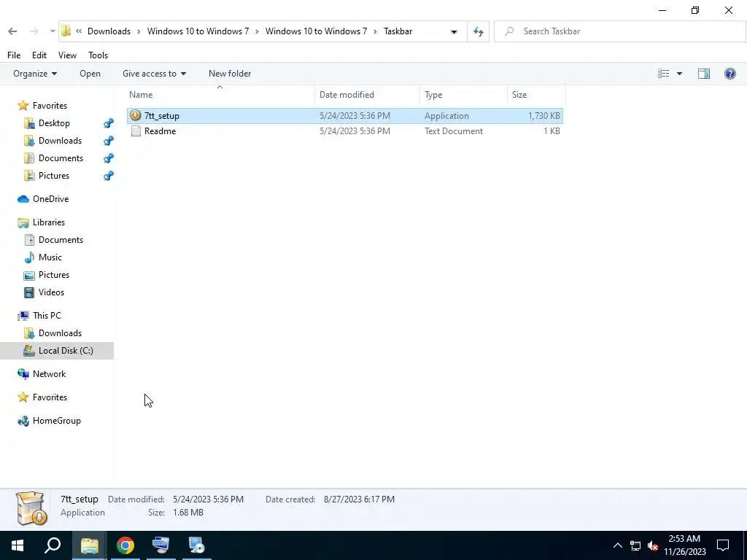Click the large installer icon in details pane
The height and width of the screenshot is (560, 747).
31,508
